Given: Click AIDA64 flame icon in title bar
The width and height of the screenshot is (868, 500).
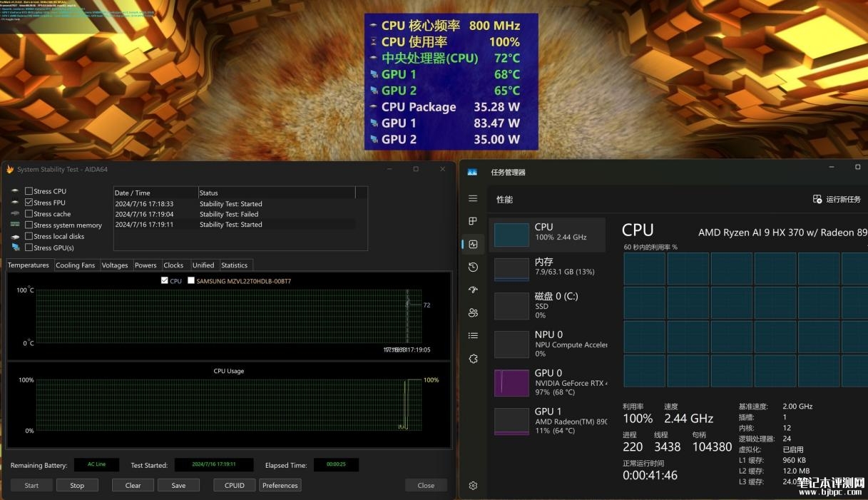Looking at the screenshot, I should (10, 169).
